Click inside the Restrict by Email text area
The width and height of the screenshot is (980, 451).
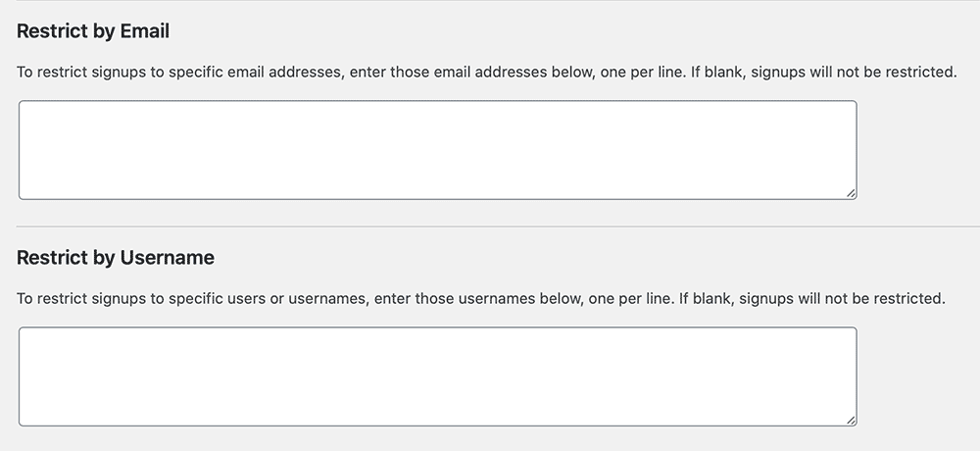click(437, 150)
